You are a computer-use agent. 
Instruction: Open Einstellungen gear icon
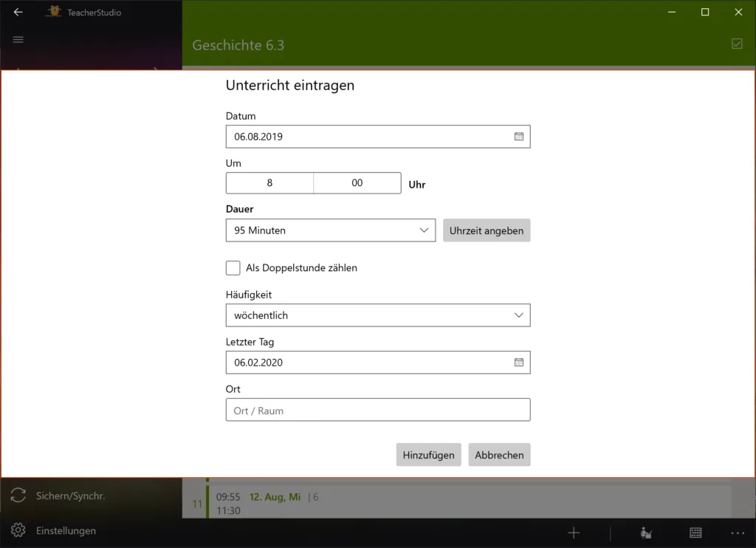click(18, 530)
